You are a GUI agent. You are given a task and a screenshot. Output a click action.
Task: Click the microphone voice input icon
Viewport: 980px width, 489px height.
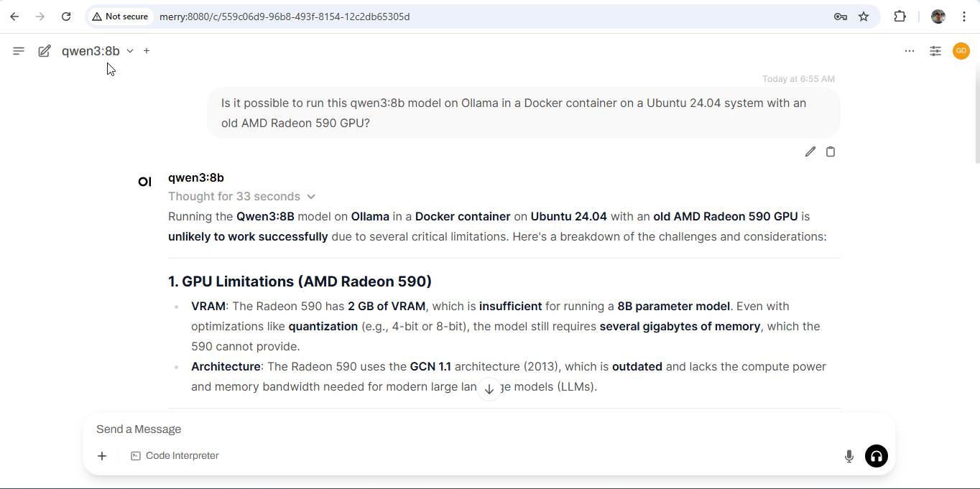pos(849,456)
